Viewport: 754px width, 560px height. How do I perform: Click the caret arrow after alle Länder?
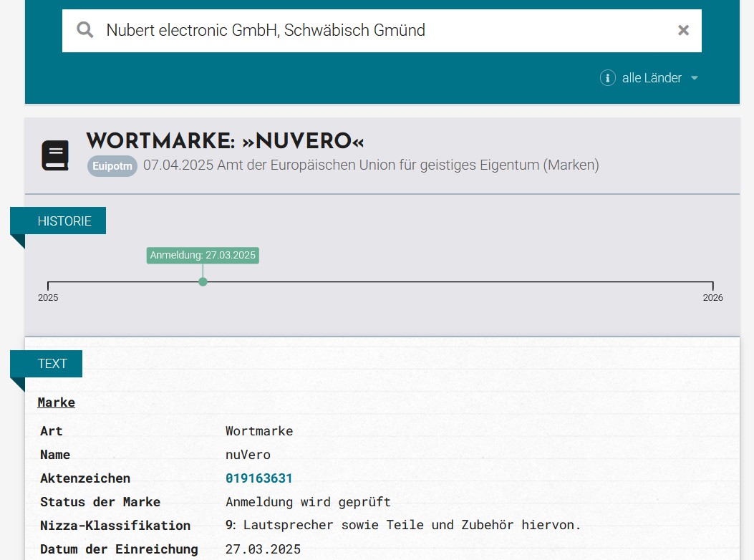pyautogui.click(x=694, y=78)
